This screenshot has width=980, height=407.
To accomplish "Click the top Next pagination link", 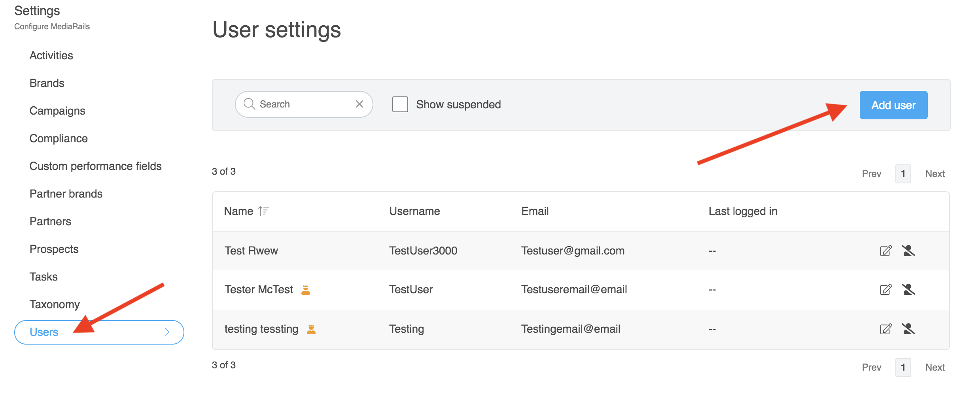I will [x=935, y=174].
